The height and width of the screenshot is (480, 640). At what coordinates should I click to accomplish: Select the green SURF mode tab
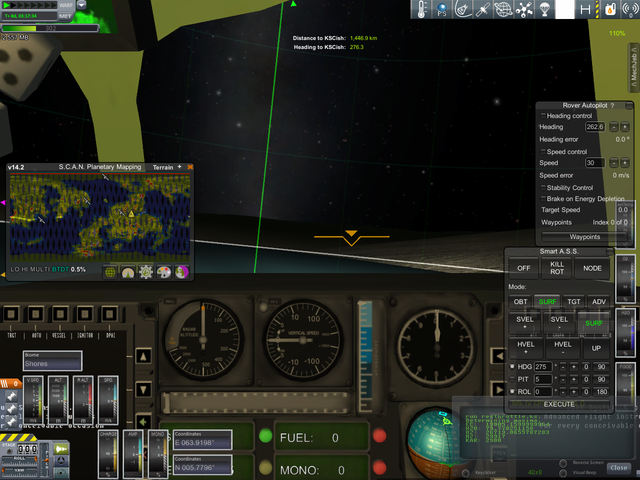click(x=547, y=302)
